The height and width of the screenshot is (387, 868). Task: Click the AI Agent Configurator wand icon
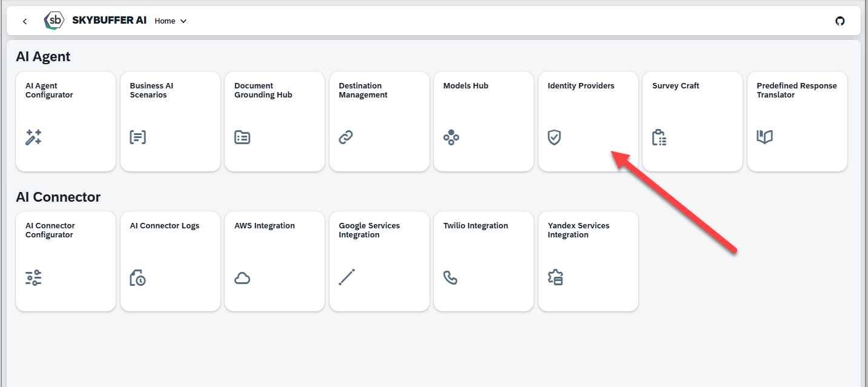click(x=33, y=137)
